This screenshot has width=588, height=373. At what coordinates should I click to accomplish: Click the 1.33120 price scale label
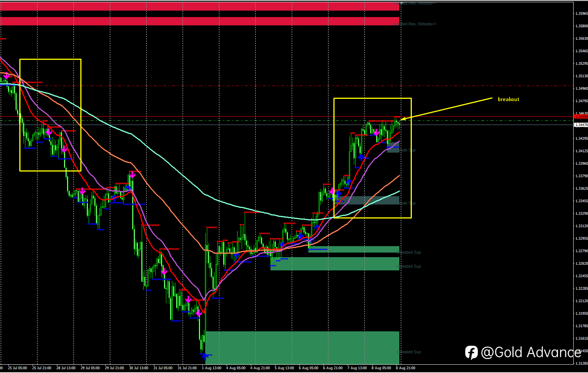point(582,226)
